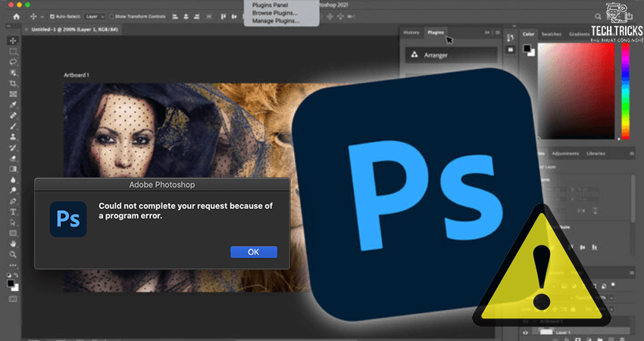The height and width of the screenshot is (341, 644).
Task: Toggle visibility eye of Layer 1
Action: click(525, 333)
